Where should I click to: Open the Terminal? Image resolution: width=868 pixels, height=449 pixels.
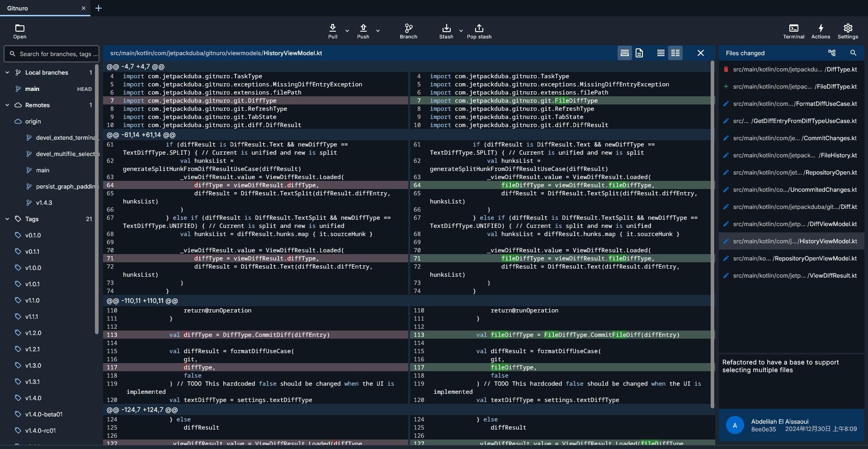pyautogui.click(x=793, y=31)
